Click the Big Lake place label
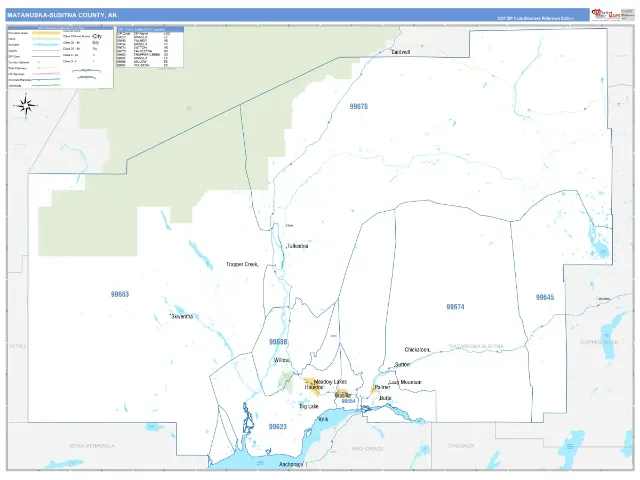Image resolution: width=640 pixels, height=480 pixels. 309,407
